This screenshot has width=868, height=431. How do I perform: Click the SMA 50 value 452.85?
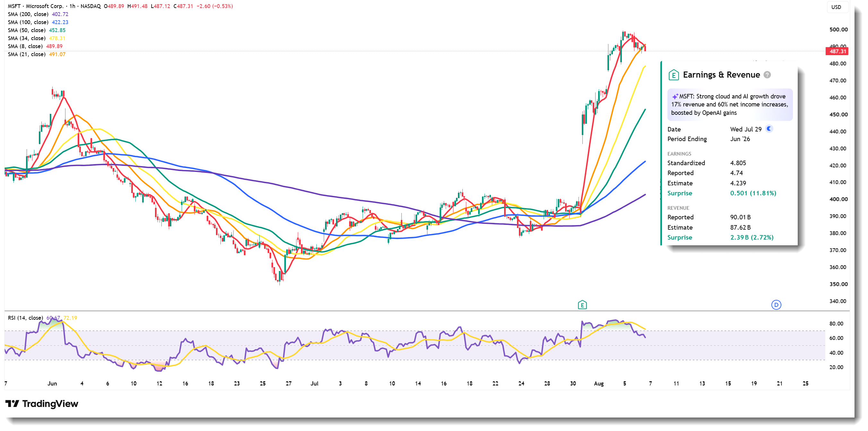(x=57, y=30)
